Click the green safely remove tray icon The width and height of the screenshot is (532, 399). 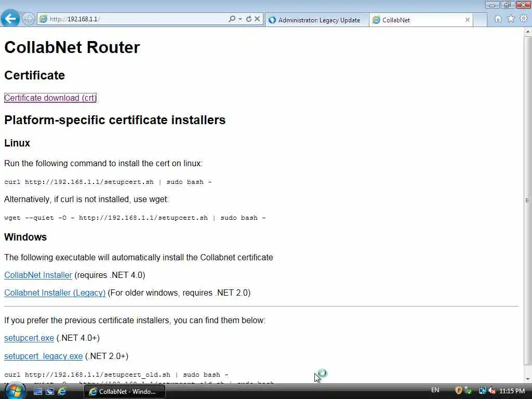click(x=468, y=391)
